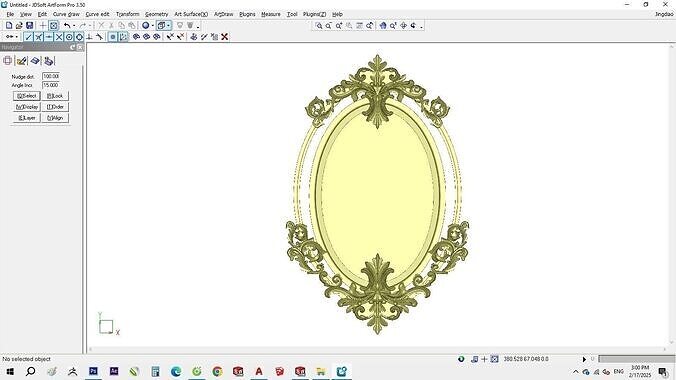The width and height of the screenshot is (676, 380).
Task: Open the File menu
Action: pyautogui.click(x=10, y=14)
